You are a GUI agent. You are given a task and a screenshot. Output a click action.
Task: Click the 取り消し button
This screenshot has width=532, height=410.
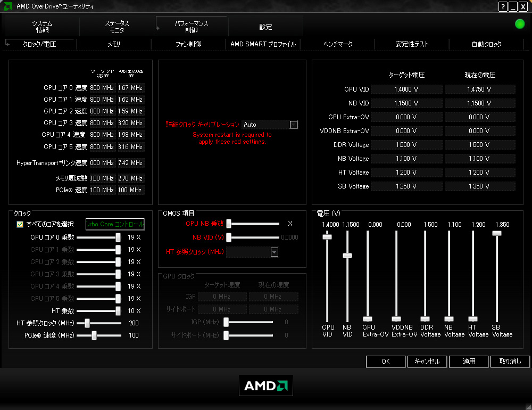[510, 362]
